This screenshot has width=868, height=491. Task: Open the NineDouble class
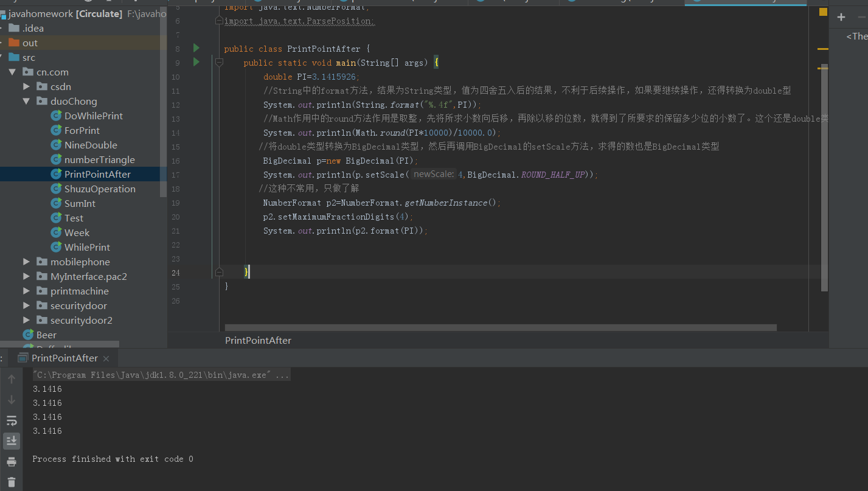[x=91, y=145]
